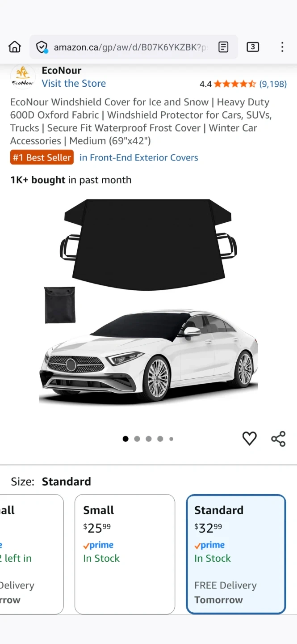Viewport: 297px width, 644px height.
Task: Open the browser three-dot menu
Action: point(282,47)
